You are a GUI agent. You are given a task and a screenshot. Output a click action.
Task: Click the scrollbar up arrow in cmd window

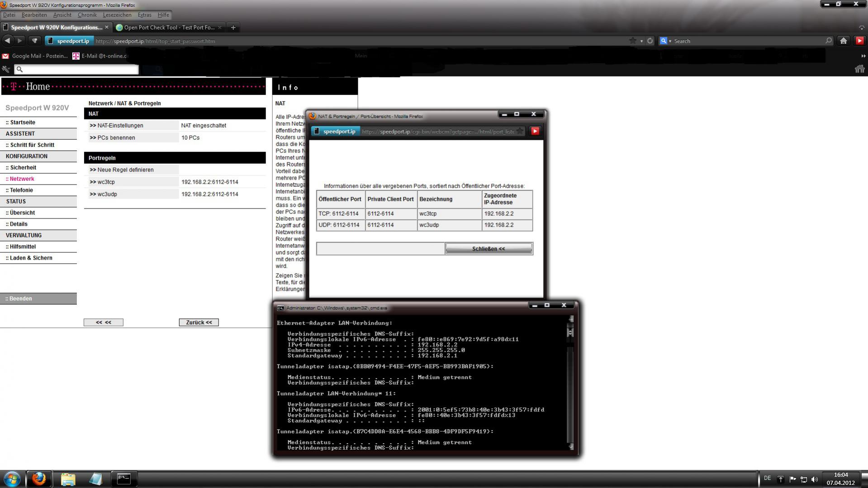571,319
